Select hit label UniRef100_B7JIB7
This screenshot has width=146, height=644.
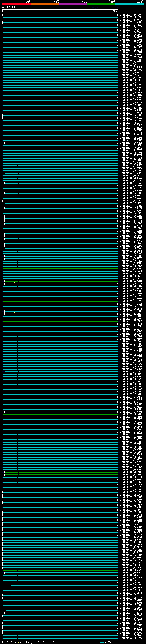131,339
